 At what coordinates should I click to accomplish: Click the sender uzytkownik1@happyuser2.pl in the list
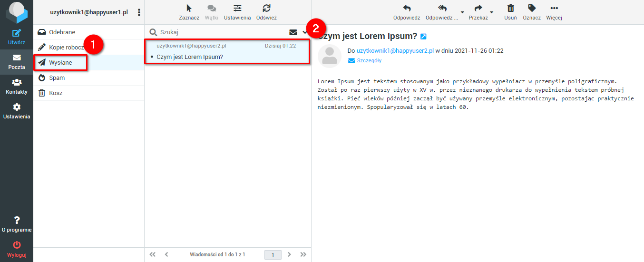tap(191, 46)
